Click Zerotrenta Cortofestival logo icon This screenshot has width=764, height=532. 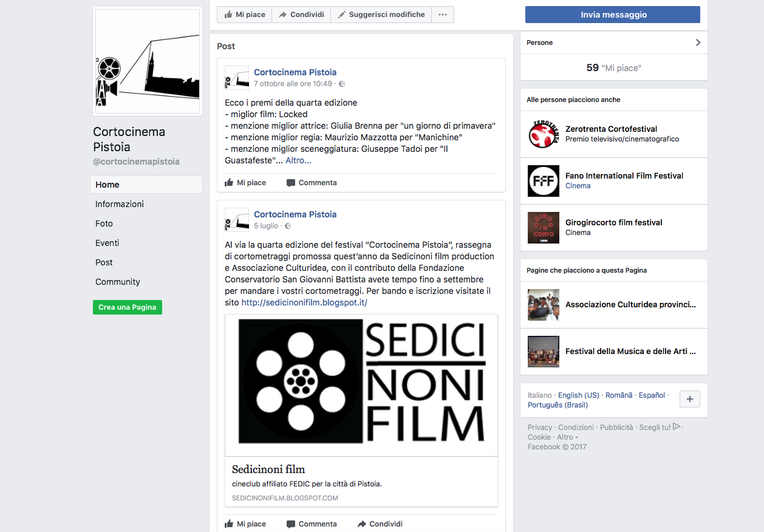pos(543,134)
